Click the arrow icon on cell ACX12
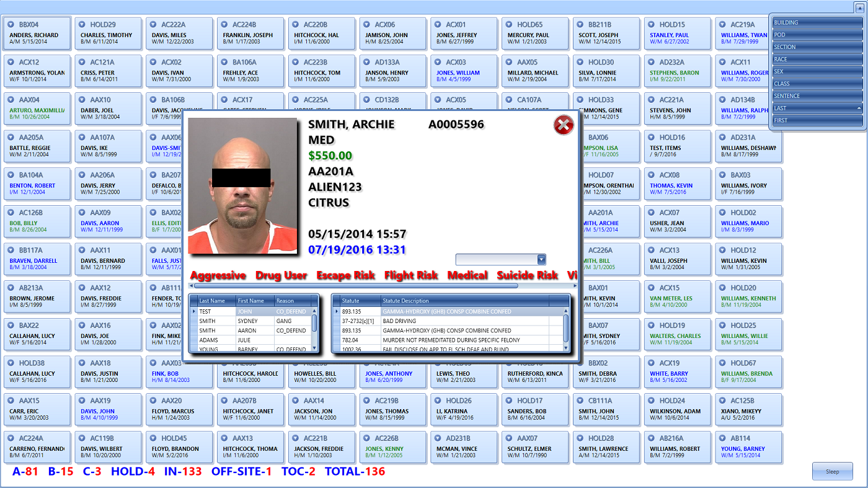The width and height of the screenshot is (868, 488). pyautogui.click(x=11, y=63)
